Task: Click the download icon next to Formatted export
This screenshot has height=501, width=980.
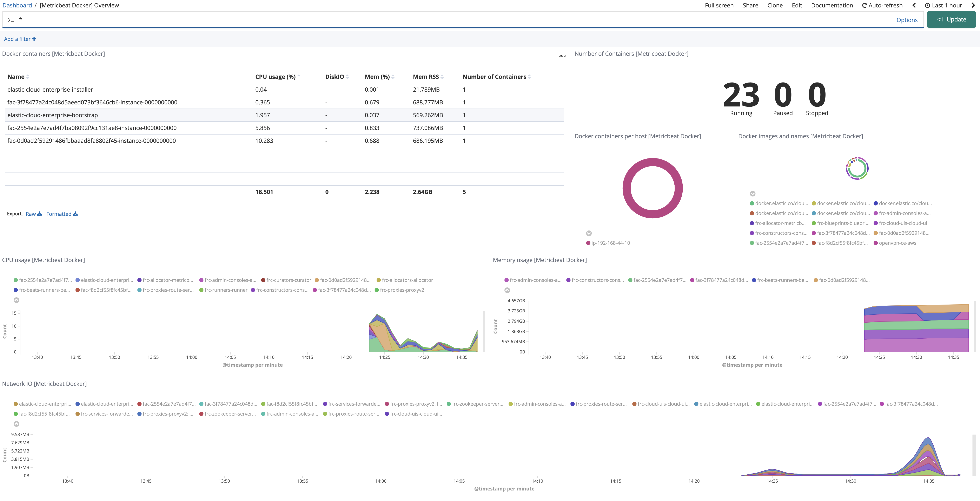Action: coord(75,214)
